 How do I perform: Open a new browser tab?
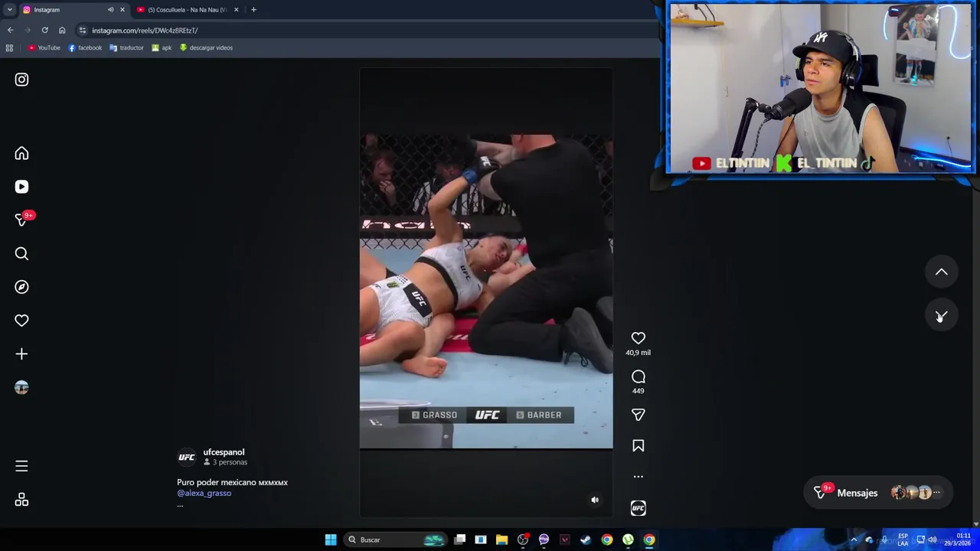click(x=253, y=10)
